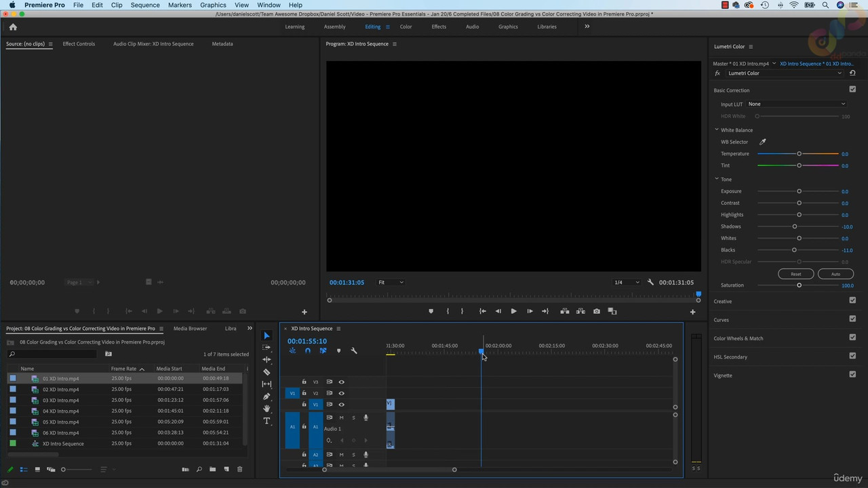The width and height of the screenshot is (868, 488).
Task: Open Input LUT dropdown
Action: pyautogui.click(x=797, y=104)
